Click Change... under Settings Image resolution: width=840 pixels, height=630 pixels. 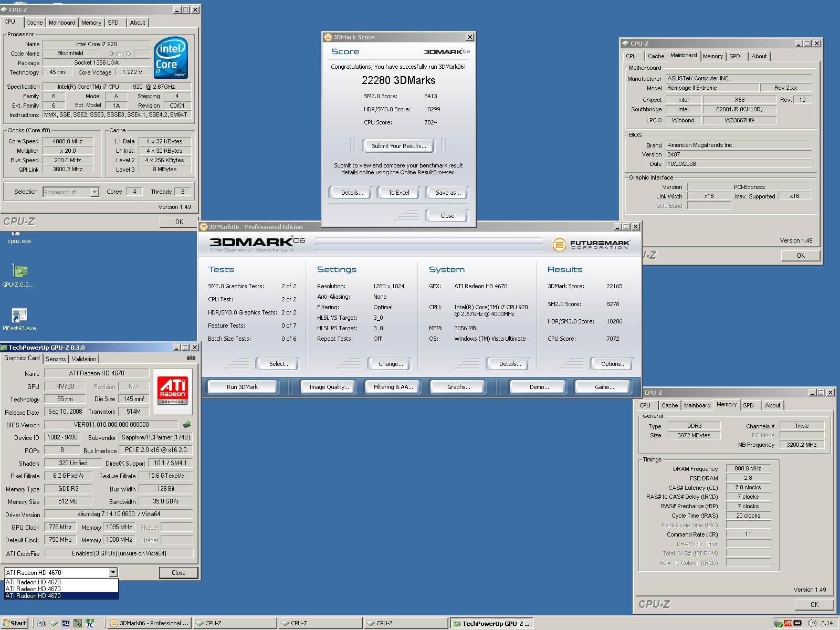[x=391, y=364]
